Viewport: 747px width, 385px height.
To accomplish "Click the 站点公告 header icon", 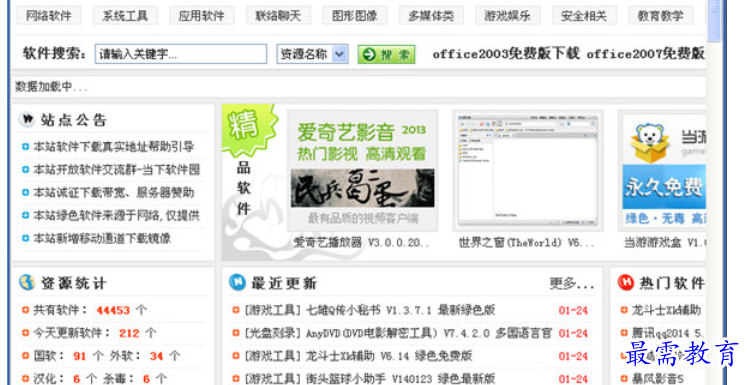I will [x=27, y=119].
